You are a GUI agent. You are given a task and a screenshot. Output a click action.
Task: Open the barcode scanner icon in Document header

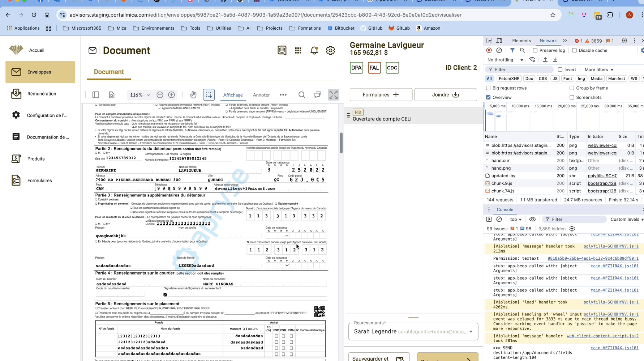point(282,50)
